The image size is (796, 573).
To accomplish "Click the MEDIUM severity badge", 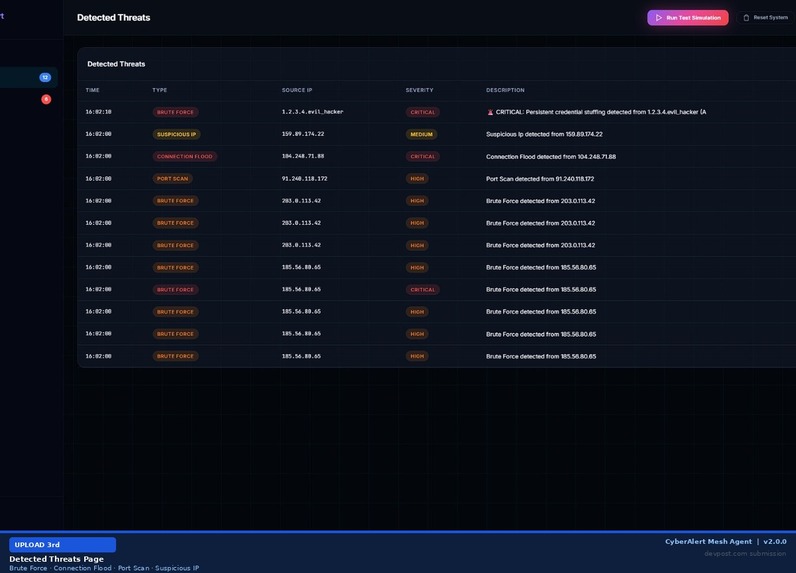I will coord(421,134).
